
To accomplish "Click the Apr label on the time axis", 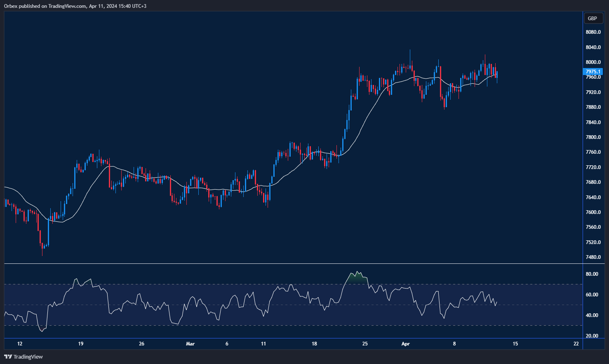I will coord(405,343).
